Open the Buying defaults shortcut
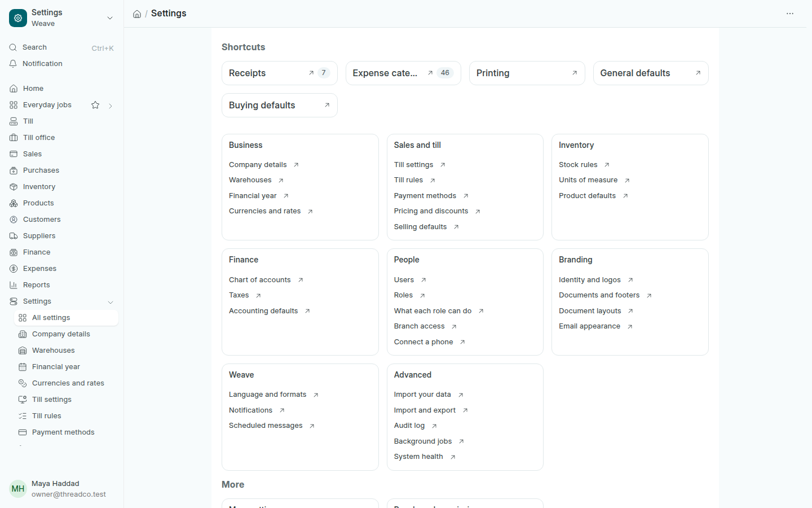The width and height of the screenshot is (812, 508). 280,106
